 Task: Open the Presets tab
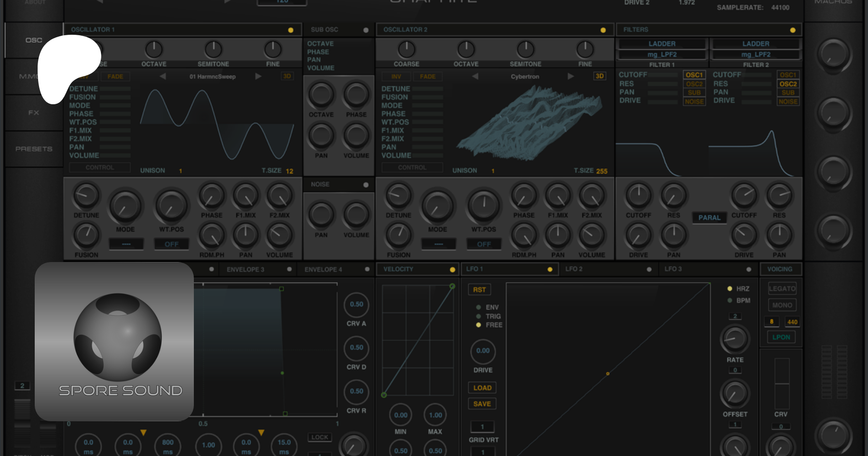click(34, 149)
